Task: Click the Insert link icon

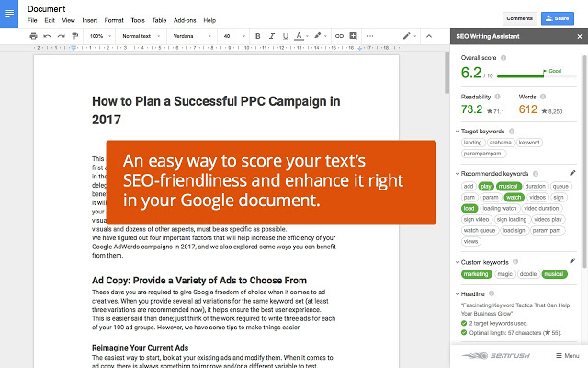Action: tap(339, 36)
